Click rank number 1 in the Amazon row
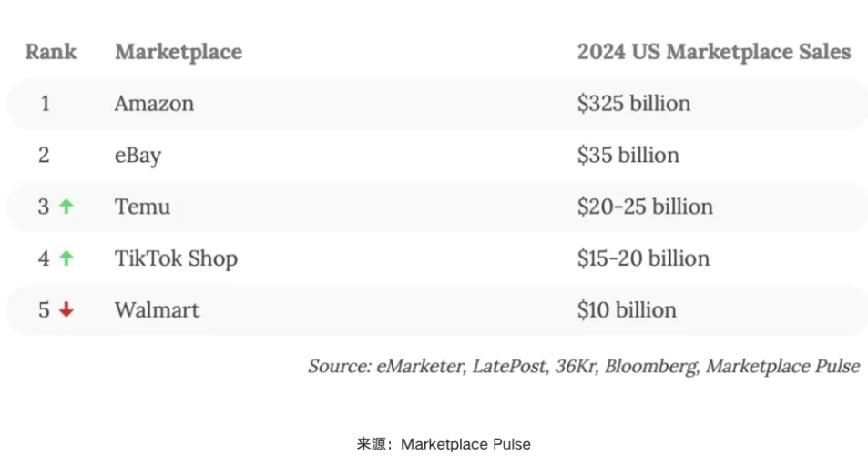The height and width of the screenshot is (465, 868). click(x=45, y=104)
